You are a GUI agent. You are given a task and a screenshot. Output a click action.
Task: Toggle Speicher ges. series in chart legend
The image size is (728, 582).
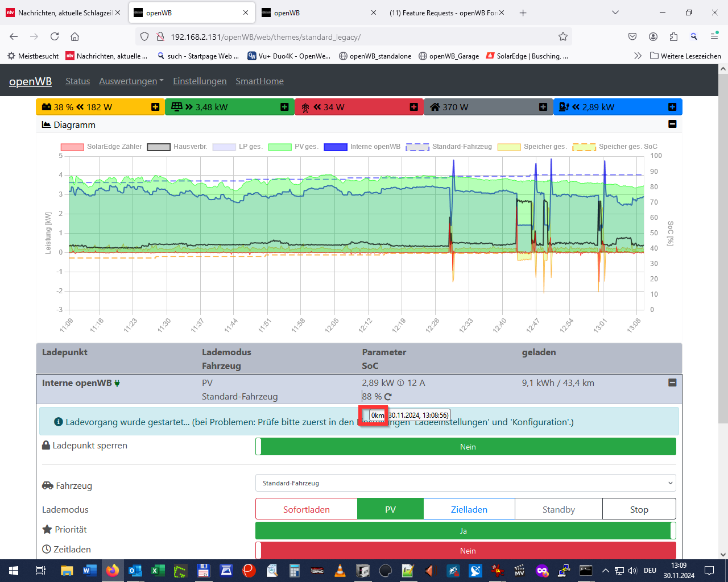532,147
